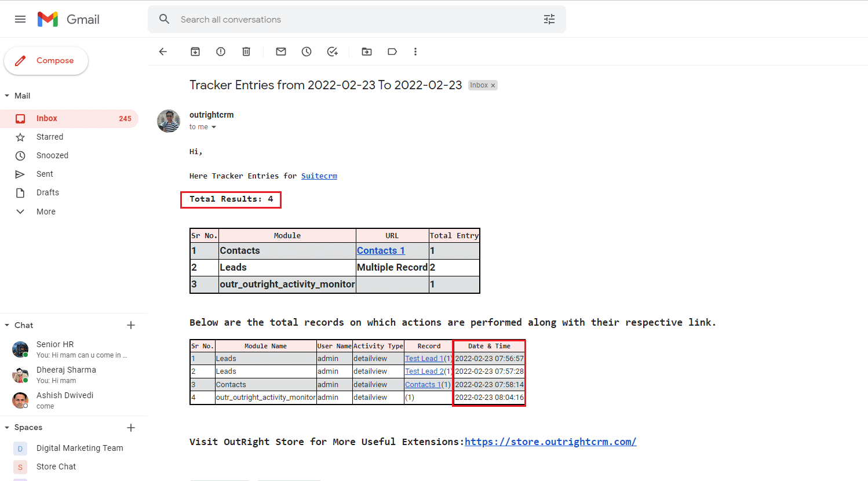
Task: Open the store.outrightcrm.com link
Action: (550, 442)
